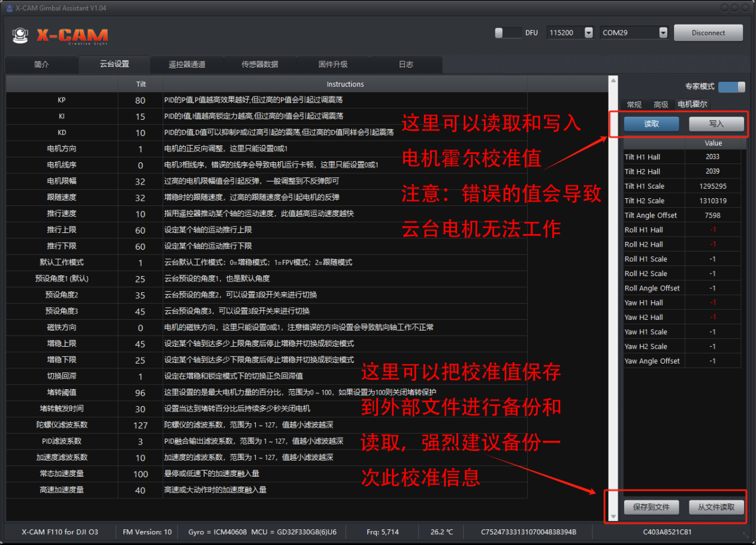Click the scrollbar up arrow
Image resolution: width=756 pixels, height=545 pixels.
pyautogui.click(x=613, y=80)
